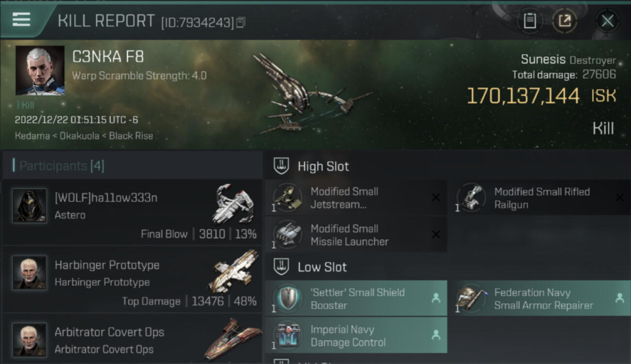
Task: Copy the kill report ID icon
Action: 241,22
